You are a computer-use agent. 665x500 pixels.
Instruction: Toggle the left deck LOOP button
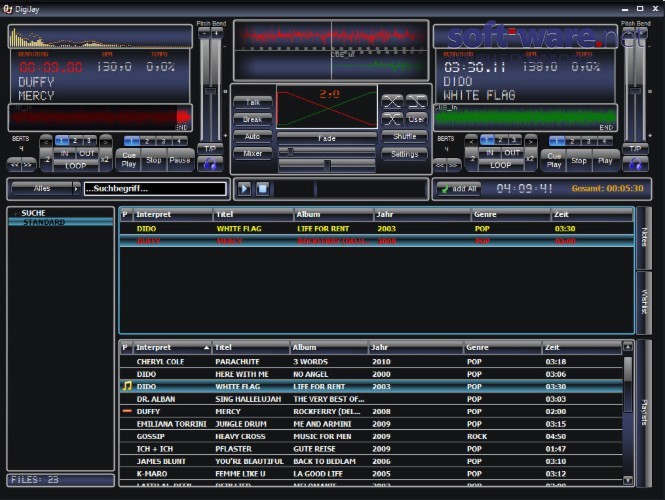pos(75,166)
